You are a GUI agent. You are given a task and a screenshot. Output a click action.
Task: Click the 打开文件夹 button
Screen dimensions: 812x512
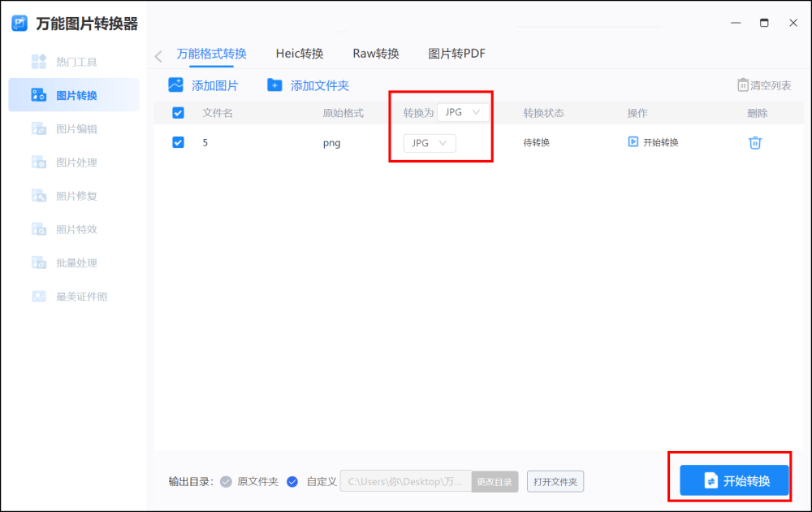(555, 481)
